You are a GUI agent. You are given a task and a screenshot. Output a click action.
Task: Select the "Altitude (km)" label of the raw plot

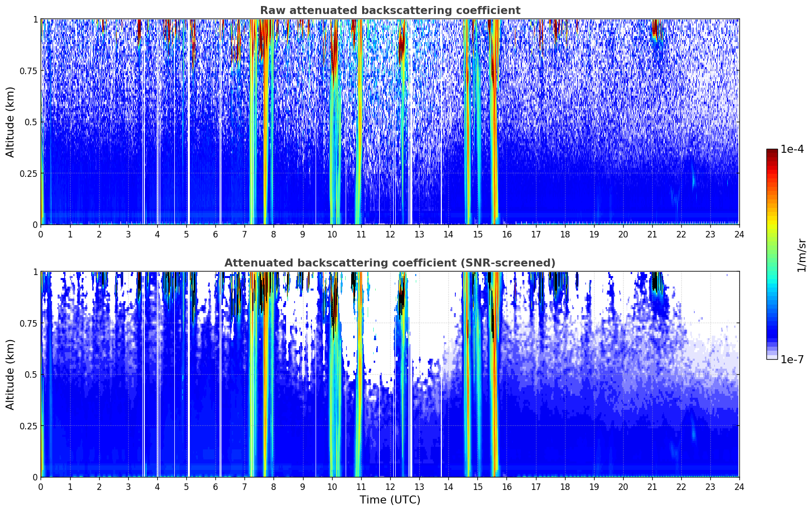(x=11, y=122)
